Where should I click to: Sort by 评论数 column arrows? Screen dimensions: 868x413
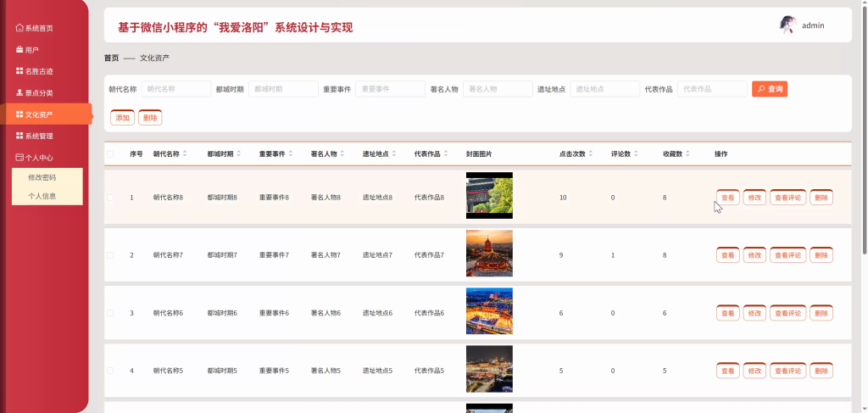(636, 153)
